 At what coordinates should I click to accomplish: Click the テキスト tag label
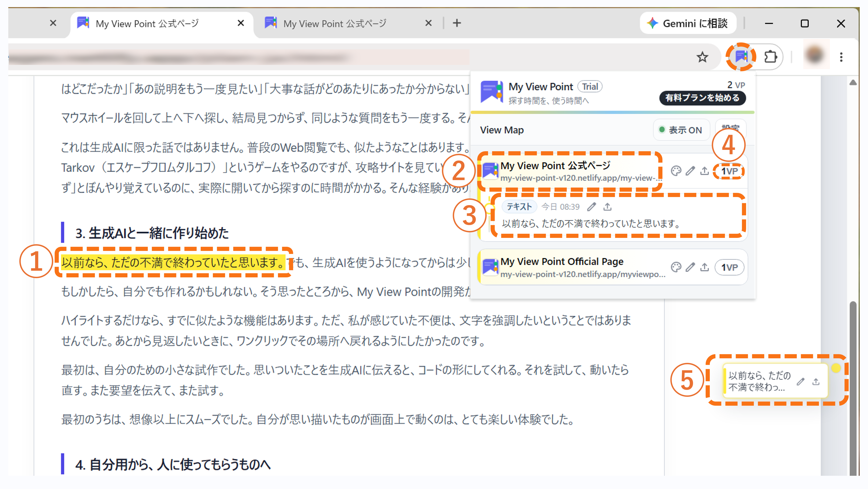519,207
